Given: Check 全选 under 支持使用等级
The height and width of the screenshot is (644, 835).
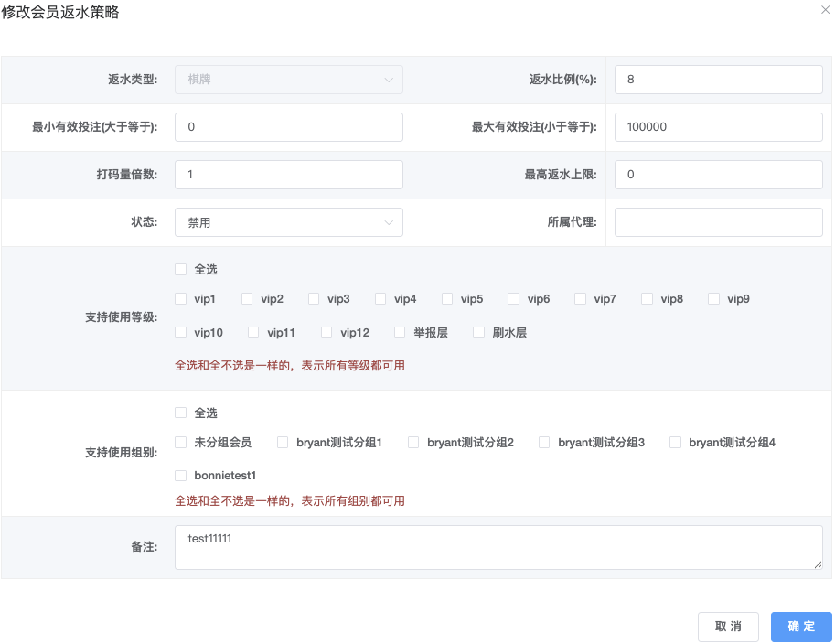Looking at the screenshot, I should [181, 270].
